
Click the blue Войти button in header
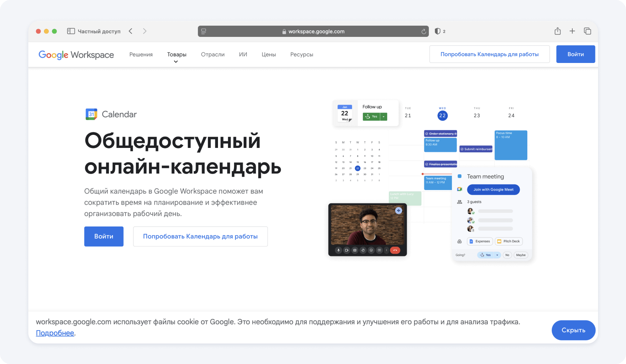pyautogui.click(x=575, y=54)
